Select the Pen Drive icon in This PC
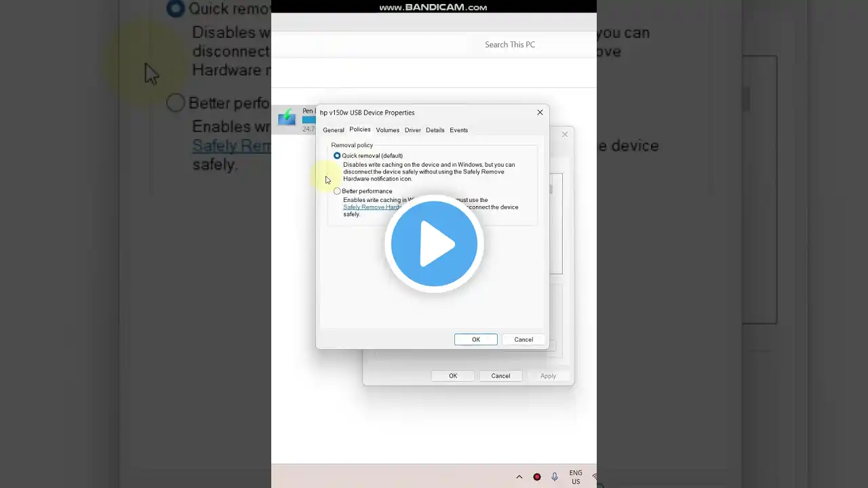Viewport: 868px width, 488px height. (x=287, y=117)
